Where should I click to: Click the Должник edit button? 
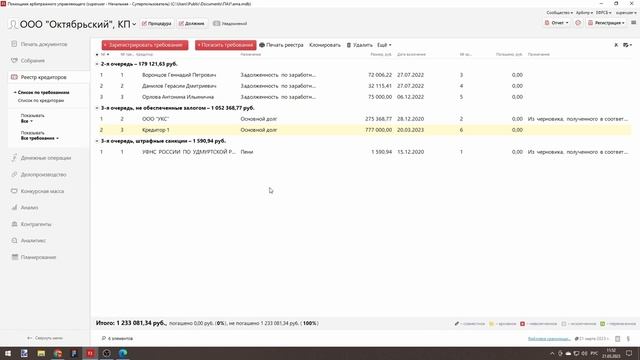[192, 24]
